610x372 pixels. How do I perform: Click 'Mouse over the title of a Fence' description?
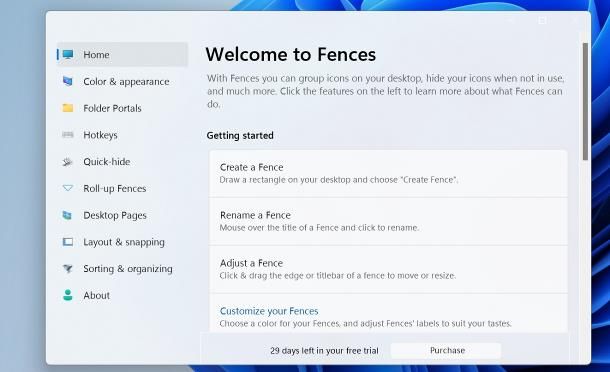pos(319,228)
